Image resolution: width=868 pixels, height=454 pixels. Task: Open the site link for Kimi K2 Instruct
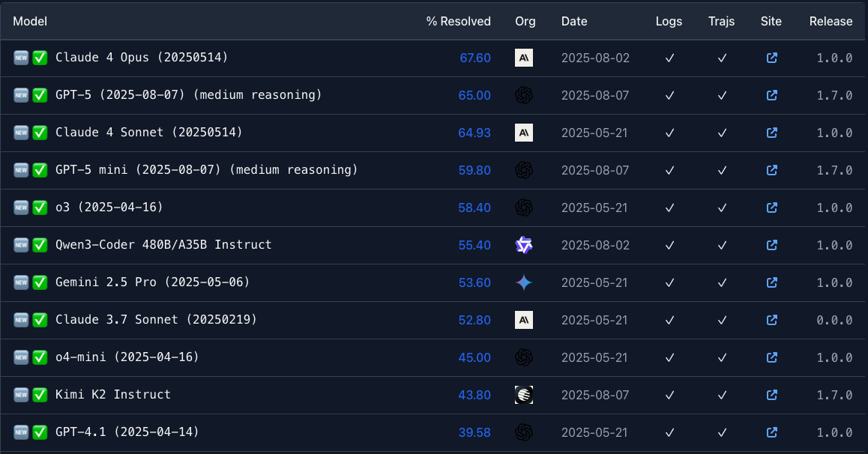771,395
